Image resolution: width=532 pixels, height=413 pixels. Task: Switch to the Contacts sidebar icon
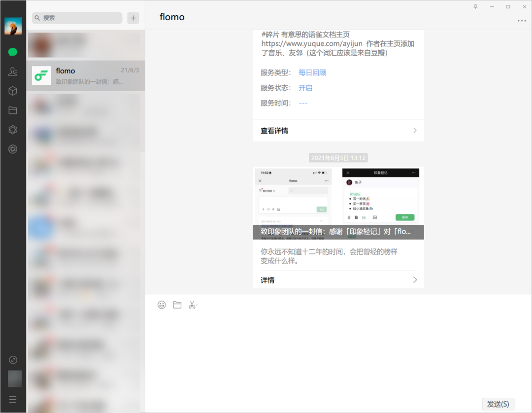pyautogui.click(x=12, y=71)
